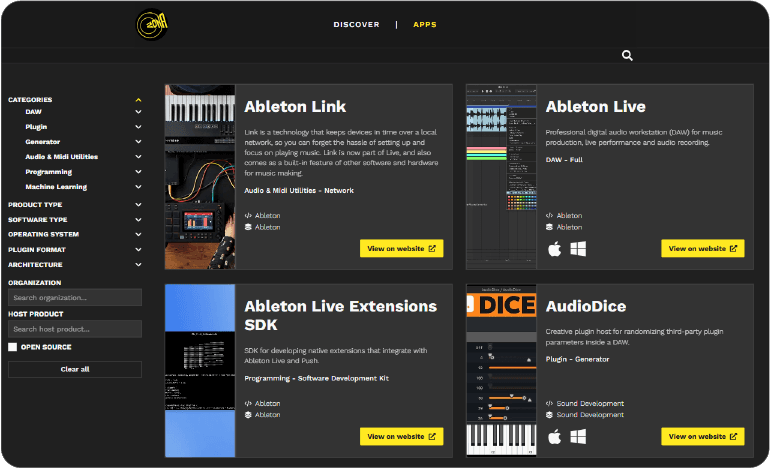This screenshot has width=770, height=468.
Task: Open Ableton Live Extensions SDK title
Action: point(341,315)
